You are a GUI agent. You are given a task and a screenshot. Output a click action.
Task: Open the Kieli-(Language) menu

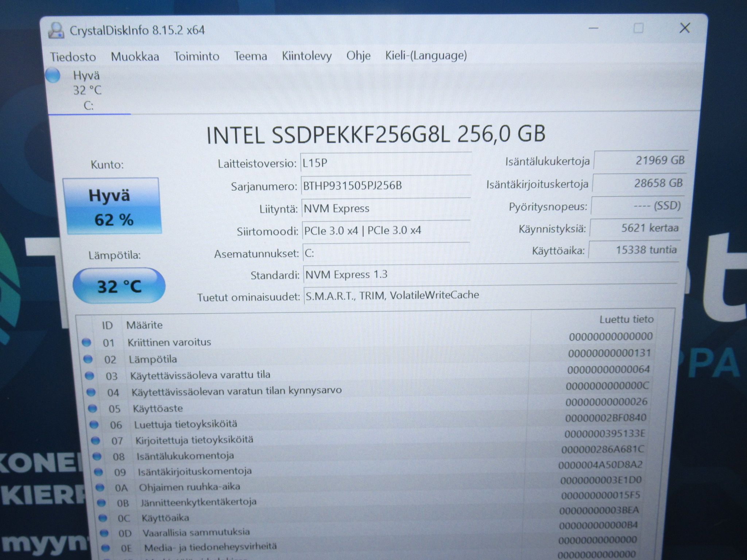click(x=426, y=55)
